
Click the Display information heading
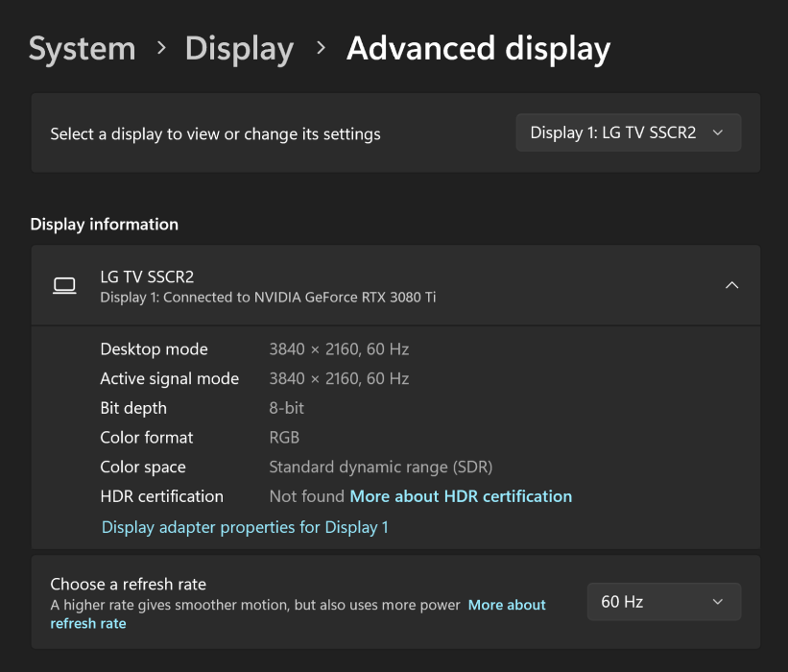105,225
